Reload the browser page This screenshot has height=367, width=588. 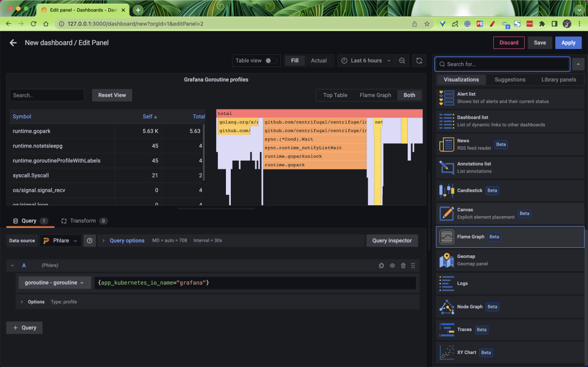tap(33, 23)
